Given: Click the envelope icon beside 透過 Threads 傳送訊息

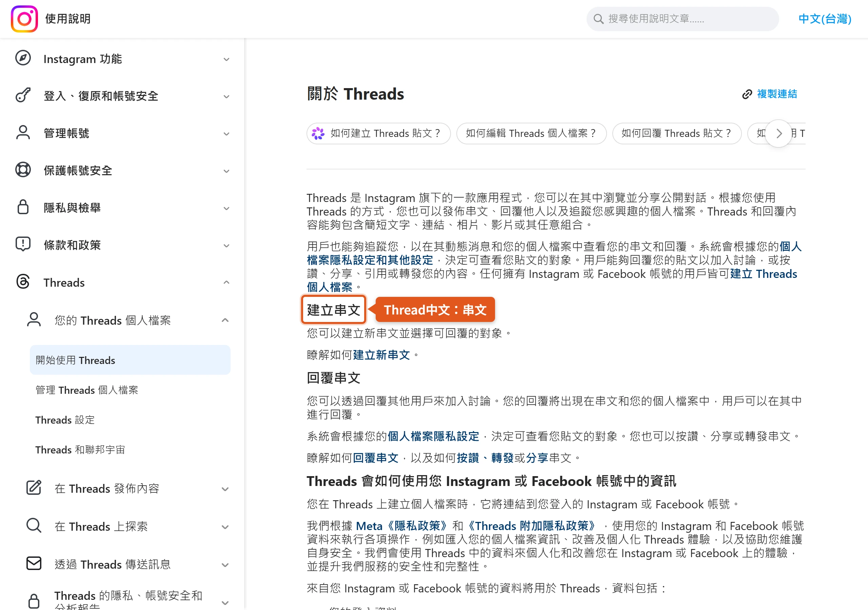Looking at the screenshot, I should [34, 564].
